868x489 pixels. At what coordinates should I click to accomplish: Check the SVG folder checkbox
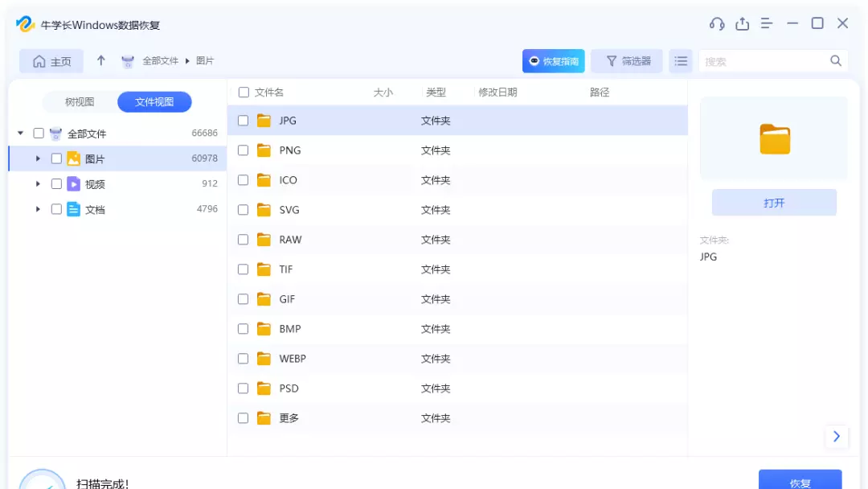(x=243, y=210)
